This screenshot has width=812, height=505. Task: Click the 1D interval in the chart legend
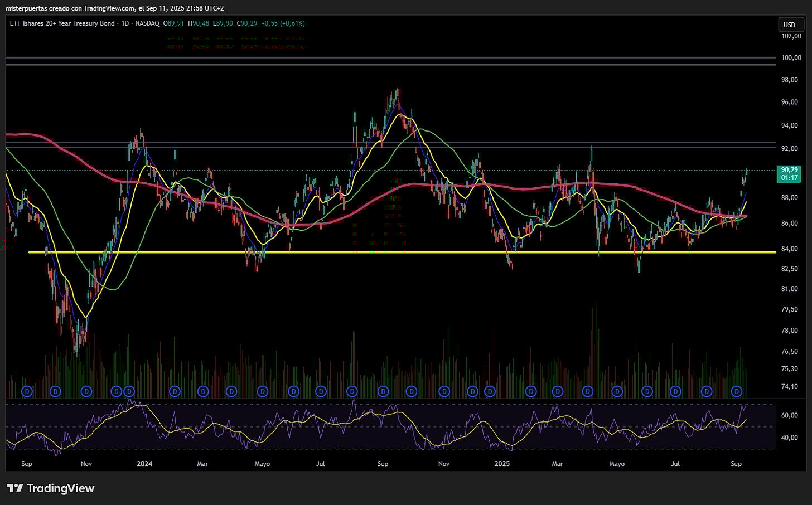click(125, 23)
